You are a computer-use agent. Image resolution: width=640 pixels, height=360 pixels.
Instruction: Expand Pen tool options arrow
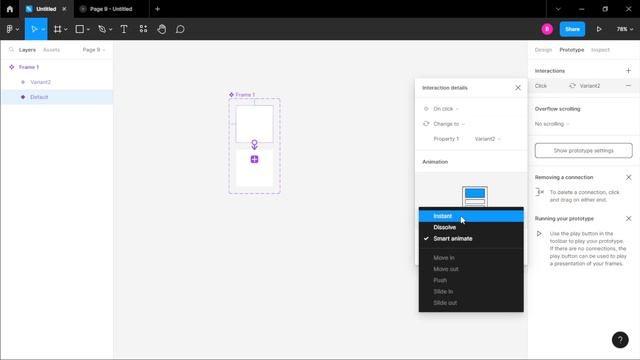(110, 29)
